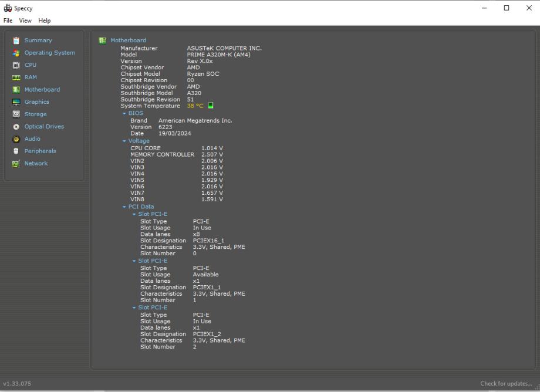540x392 pixels.
Task: Select the Operating System Windows icon
Action: [16, 53]
